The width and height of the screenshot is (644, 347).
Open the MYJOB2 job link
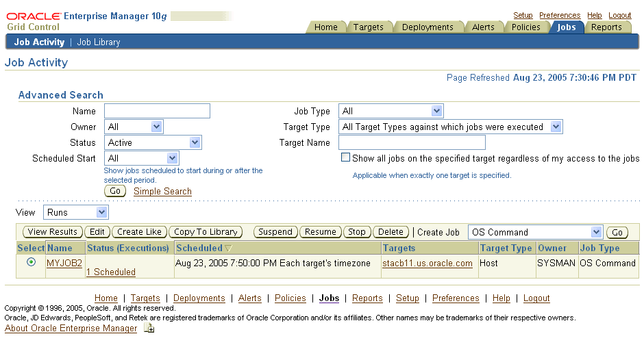[64, 263]
